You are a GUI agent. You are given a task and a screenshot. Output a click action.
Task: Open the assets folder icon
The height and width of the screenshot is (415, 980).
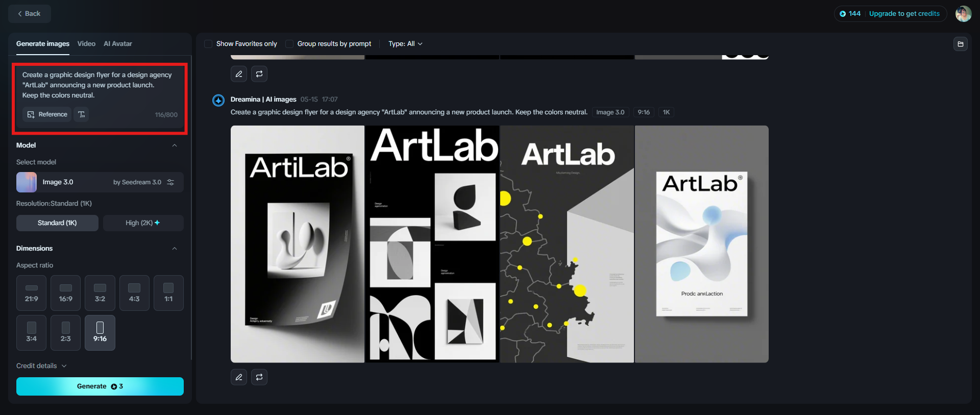pyautogui.click(x=961, y=44)
